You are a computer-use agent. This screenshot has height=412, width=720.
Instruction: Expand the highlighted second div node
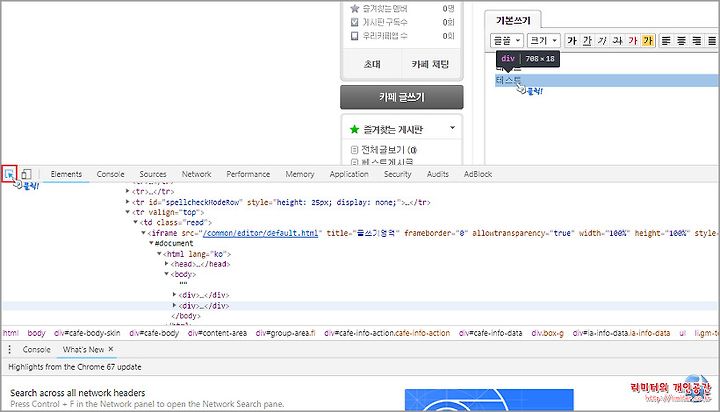(x=174, y=305)
